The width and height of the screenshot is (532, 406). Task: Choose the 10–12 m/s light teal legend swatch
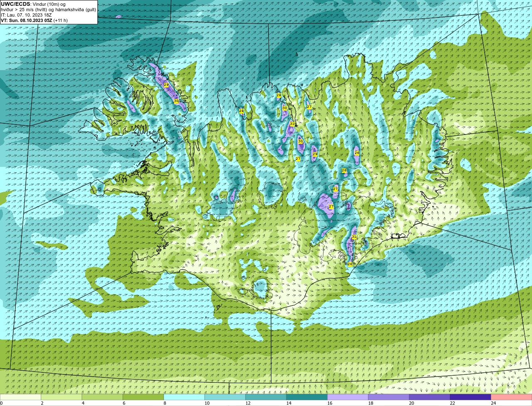tap(225, 397)
